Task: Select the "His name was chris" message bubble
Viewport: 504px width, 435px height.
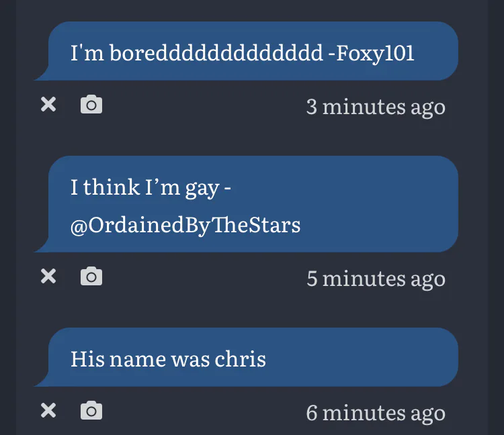Action: click(x=246, y=357)
